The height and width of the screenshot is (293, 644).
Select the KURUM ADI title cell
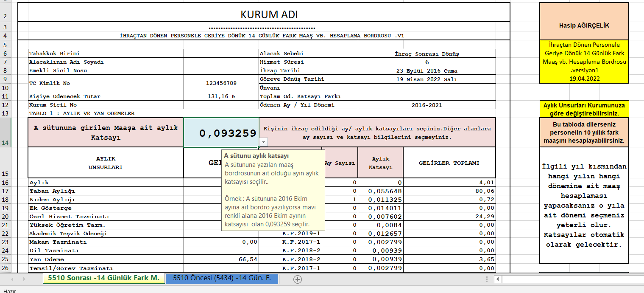tap(269, 15)
